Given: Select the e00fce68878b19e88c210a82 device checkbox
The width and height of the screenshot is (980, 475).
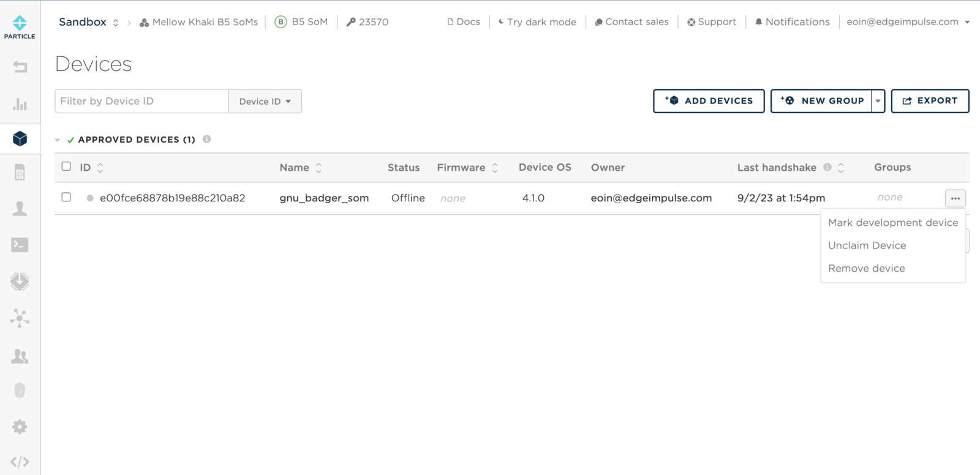Looking at the screenshot, I should pos(66,197).
